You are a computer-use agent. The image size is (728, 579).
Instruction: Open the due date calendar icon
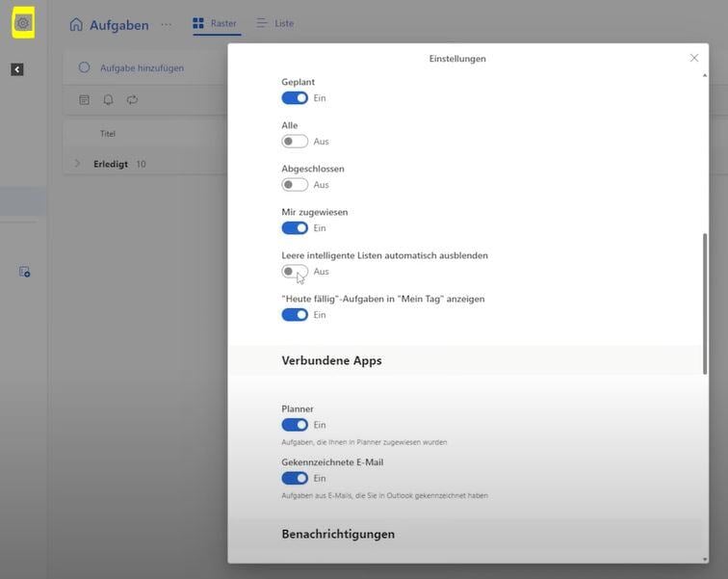coord(84,100)
